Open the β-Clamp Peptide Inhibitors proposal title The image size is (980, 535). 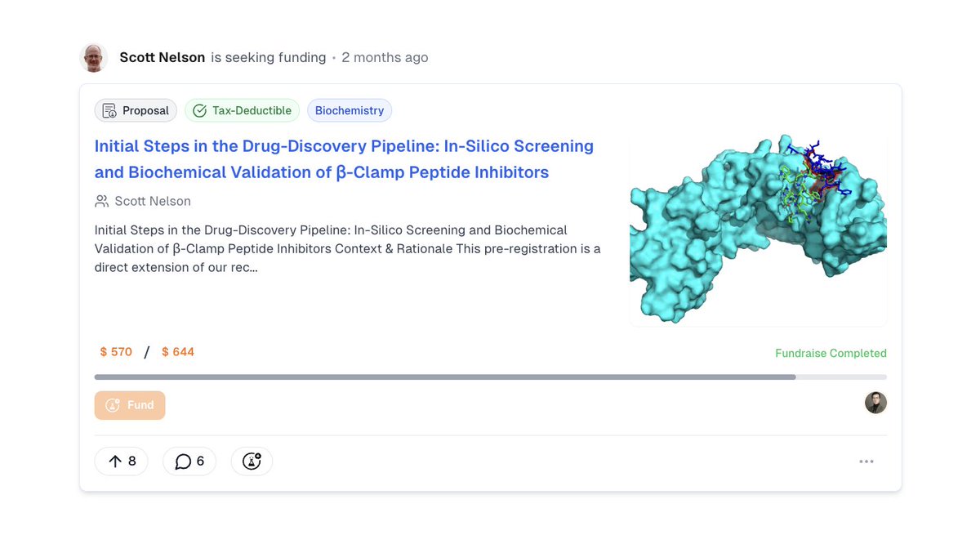[344, 159]
